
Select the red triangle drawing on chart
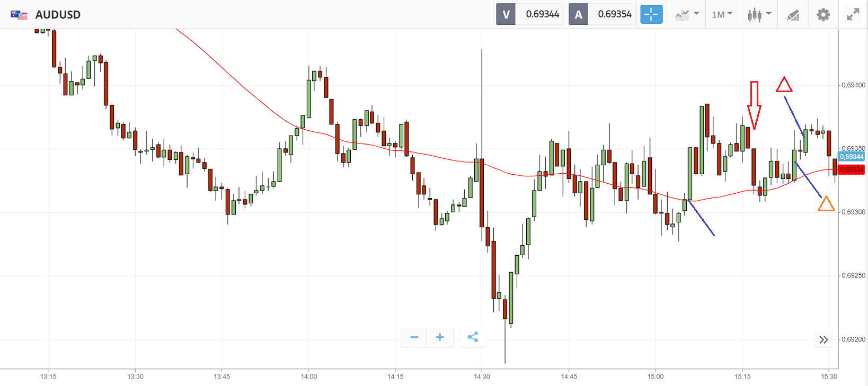click(x=784, y=85)
